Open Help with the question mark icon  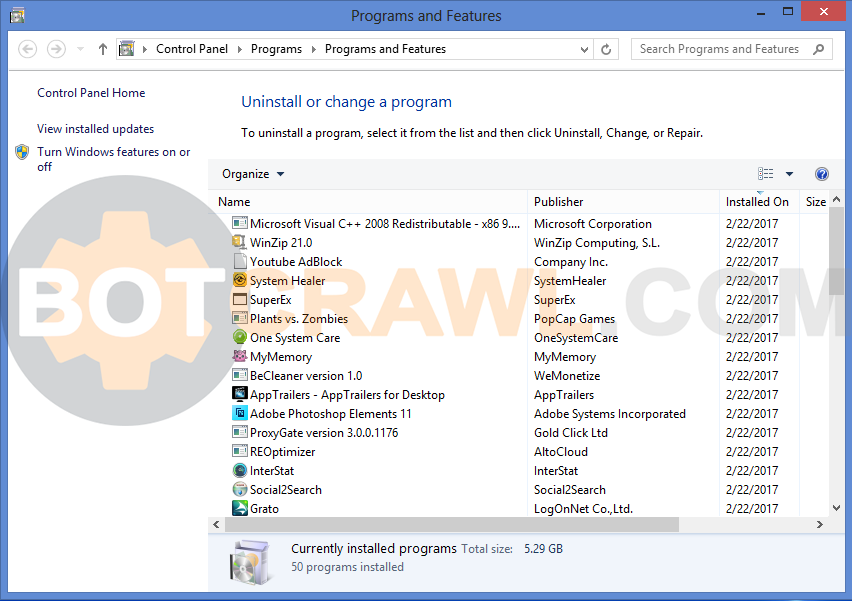(822, 174)
